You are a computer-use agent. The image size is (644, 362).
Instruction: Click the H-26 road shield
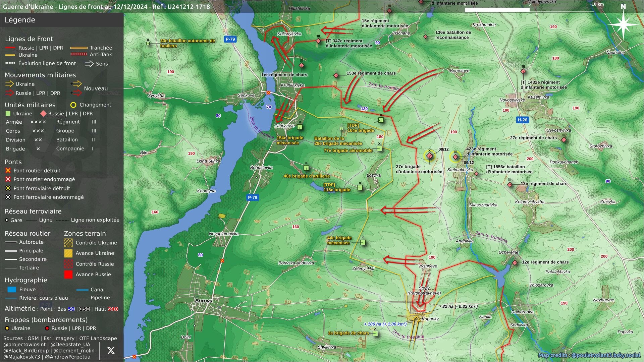point(522,120)
